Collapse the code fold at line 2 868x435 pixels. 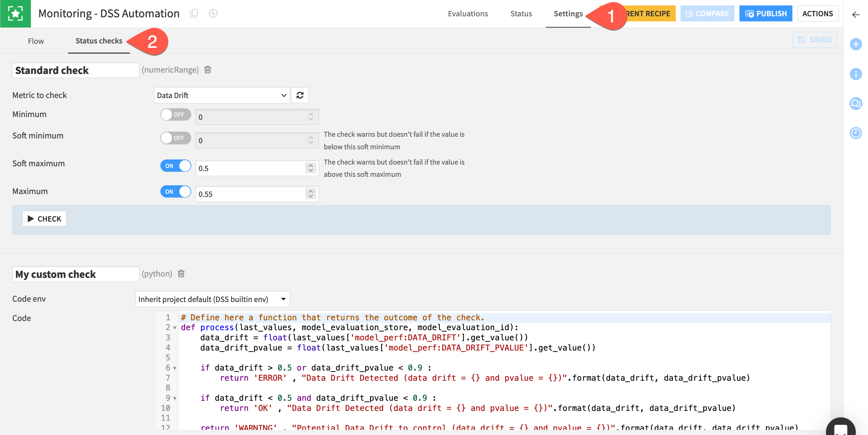tap(175, 328)
